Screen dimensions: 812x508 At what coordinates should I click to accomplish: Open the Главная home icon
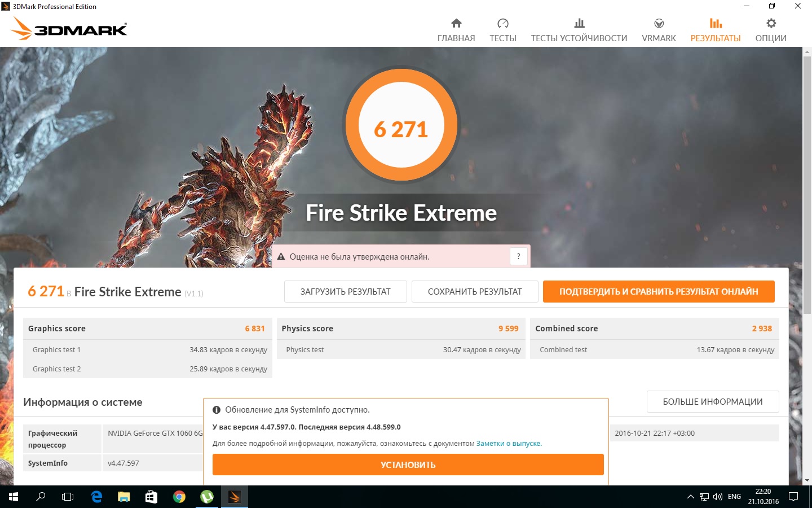tap(456, 23)
